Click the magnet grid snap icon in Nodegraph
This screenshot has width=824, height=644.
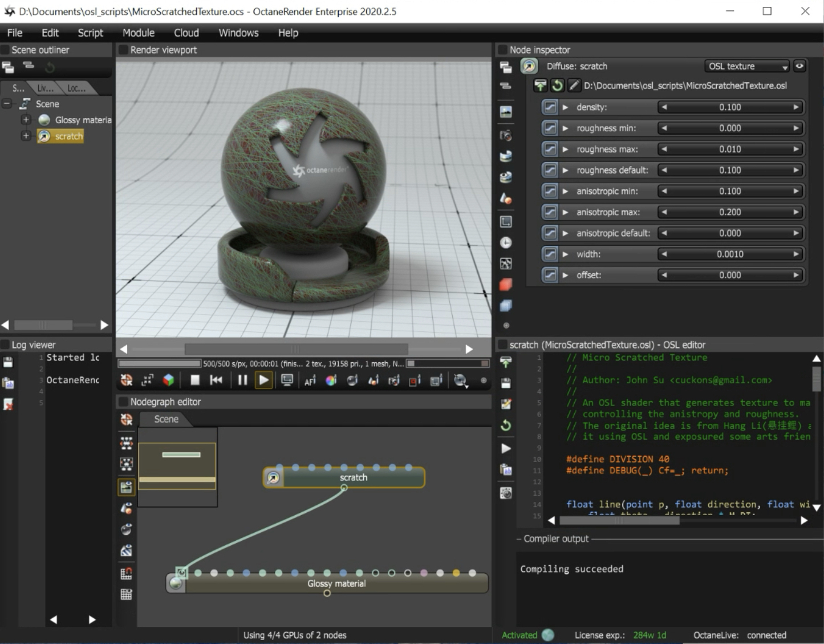click(127, 573)
